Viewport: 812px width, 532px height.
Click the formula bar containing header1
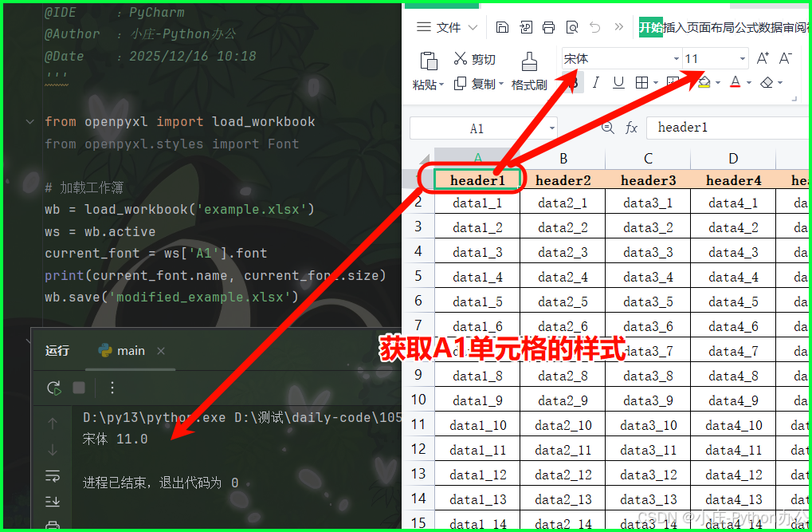click(728, 128)
